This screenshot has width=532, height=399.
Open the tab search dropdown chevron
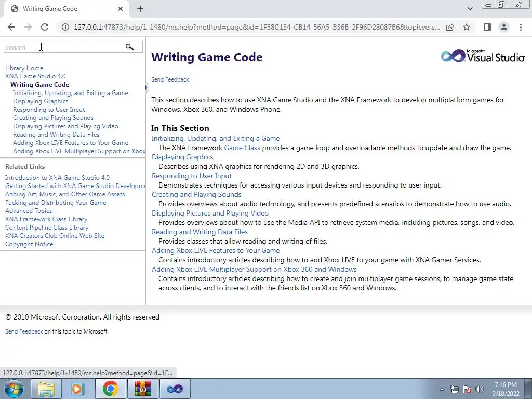tap(470, 9)
